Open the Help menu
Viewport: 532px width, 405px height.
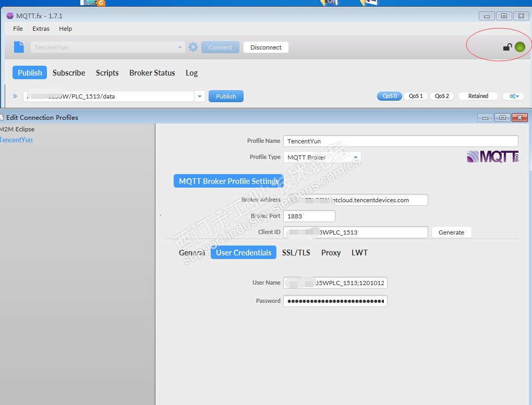[x=66, y=29]
